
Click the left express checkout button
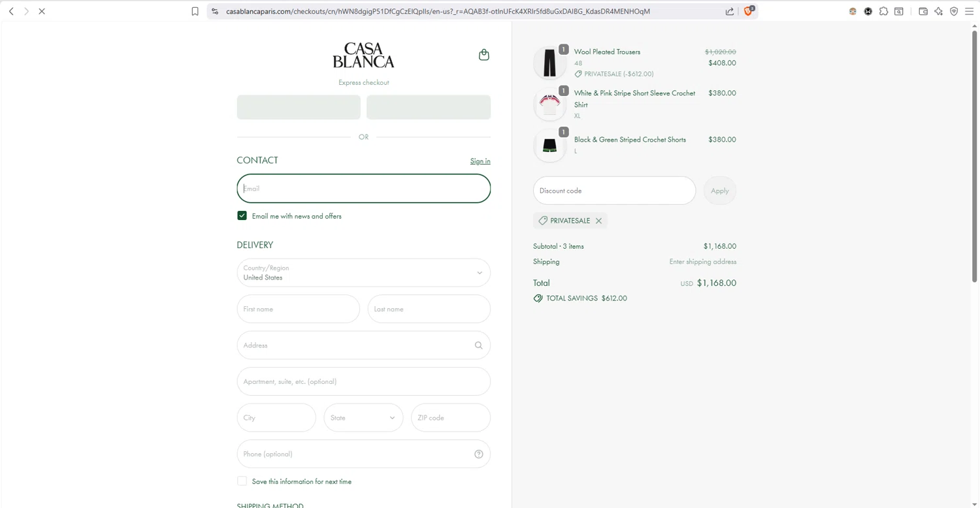click(299, 107)
